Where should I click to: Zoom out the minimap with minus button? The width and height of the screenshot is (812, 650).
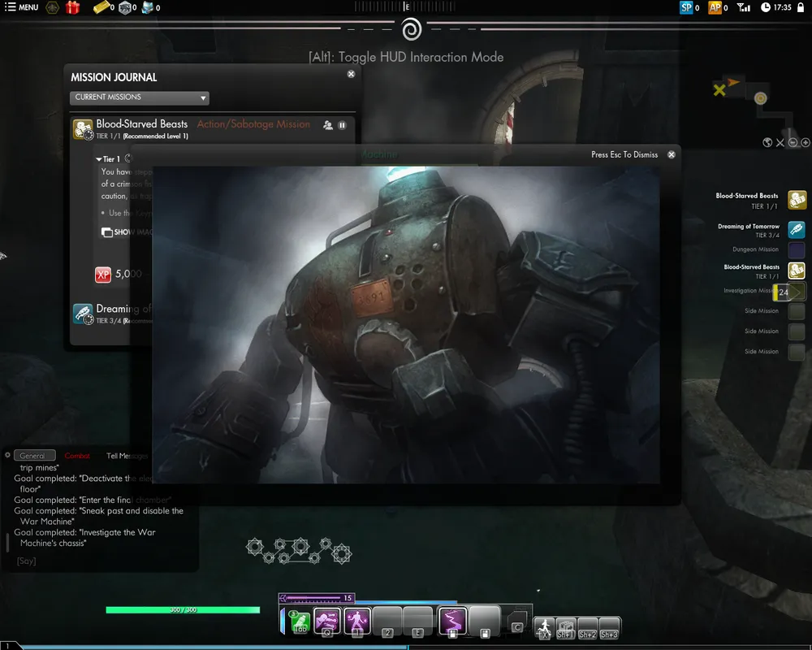pos(793,143)
